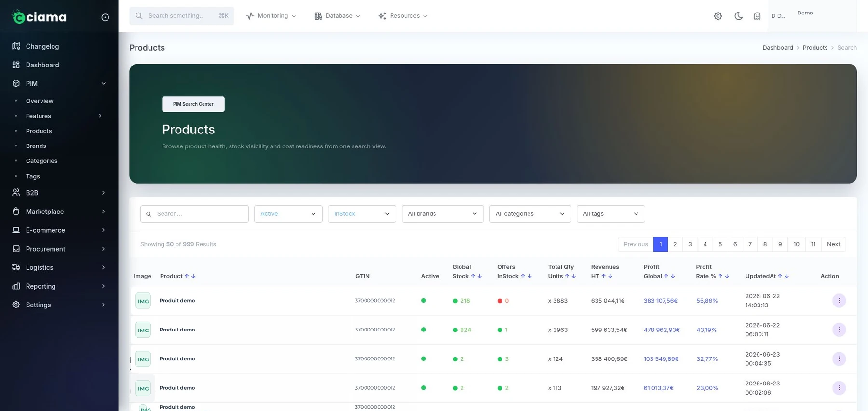The width and height of the screenshot is (868, 411).
Task: Open the All brands dropdown
Action: point(442,214)
